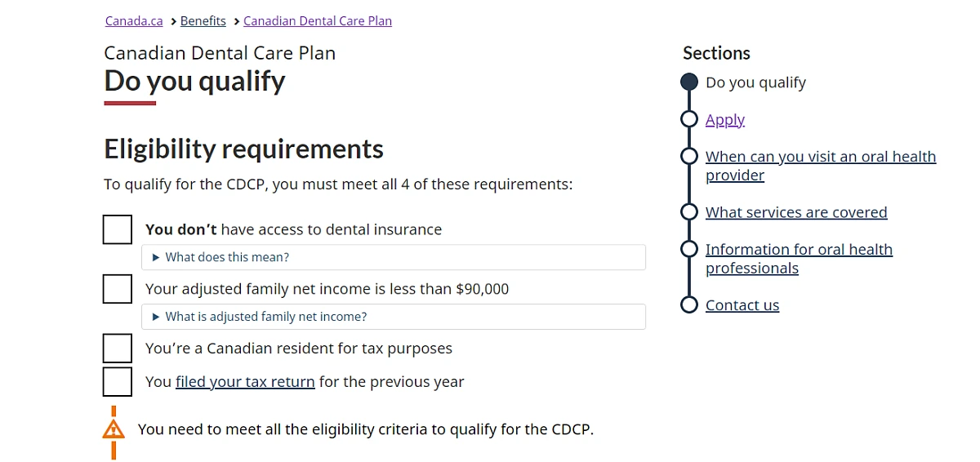
Task: Open Canadian Dental Care Plan breadcrumb link
Action: click(318, 21)
